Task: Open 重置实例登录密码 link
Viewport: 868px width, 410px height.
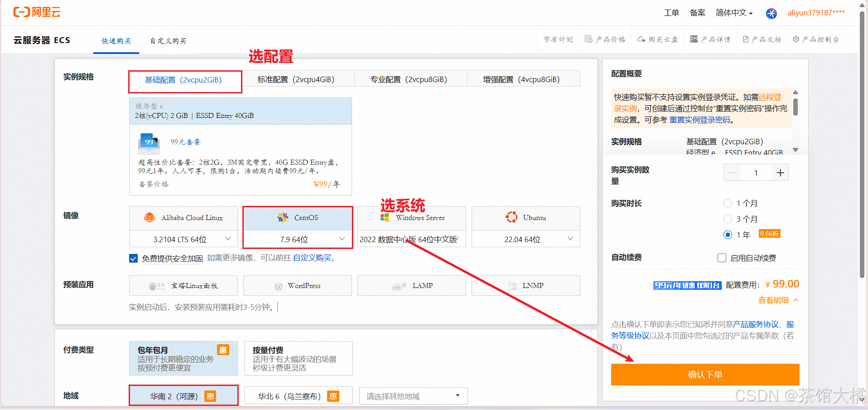Action: pyautogui.click(x=700, y=120)
